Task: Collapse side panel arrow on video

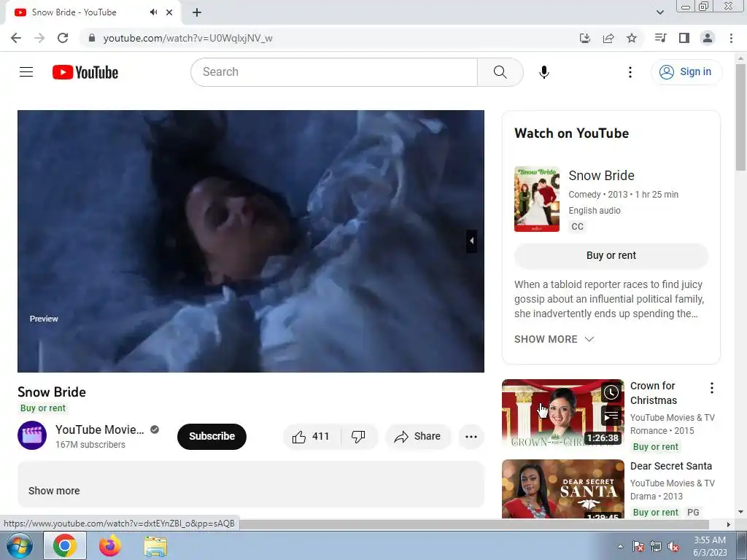Action: click(x=472, y=241)
